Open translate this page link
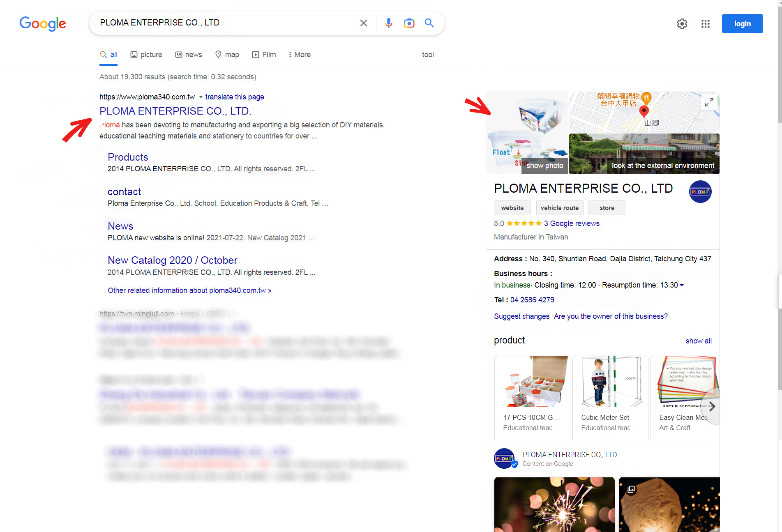Screen dimensions: 782x532 [x=235, y=97]
